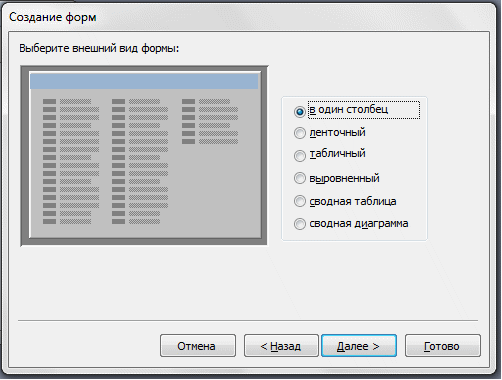
Task: Click the first field column in preview
Action: point(71,161)
